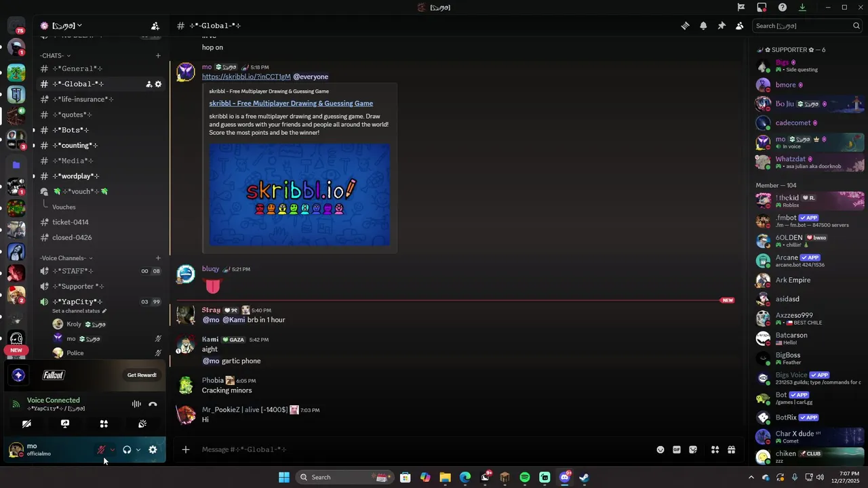Switch to the quotes channel
Viewport: 868px width, 488px height.
coord(100,115)
